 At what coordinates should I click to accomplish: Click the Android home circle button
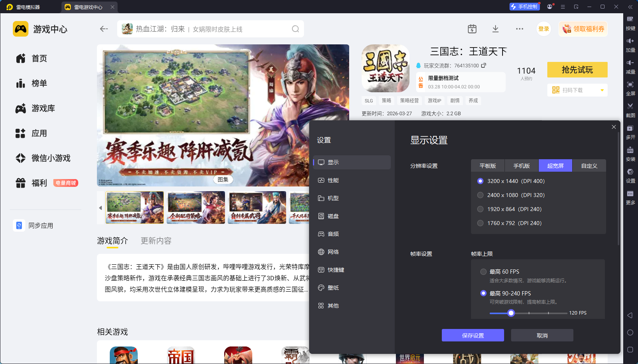click(x=630, y=332)
